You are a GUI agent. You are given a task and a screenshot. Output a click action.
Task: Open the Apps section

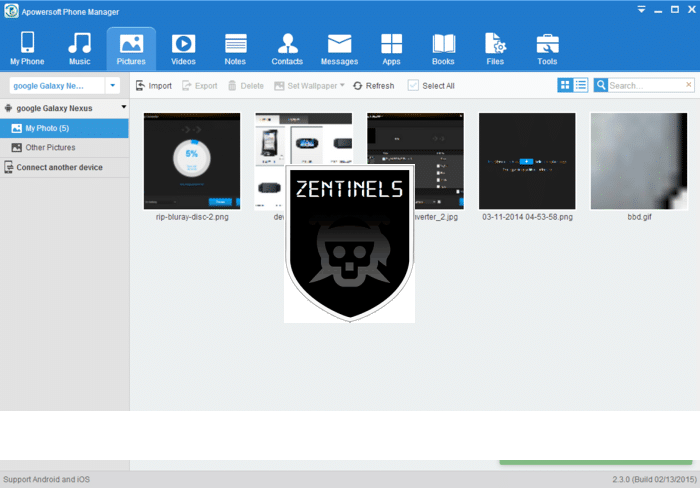point(391,49)
